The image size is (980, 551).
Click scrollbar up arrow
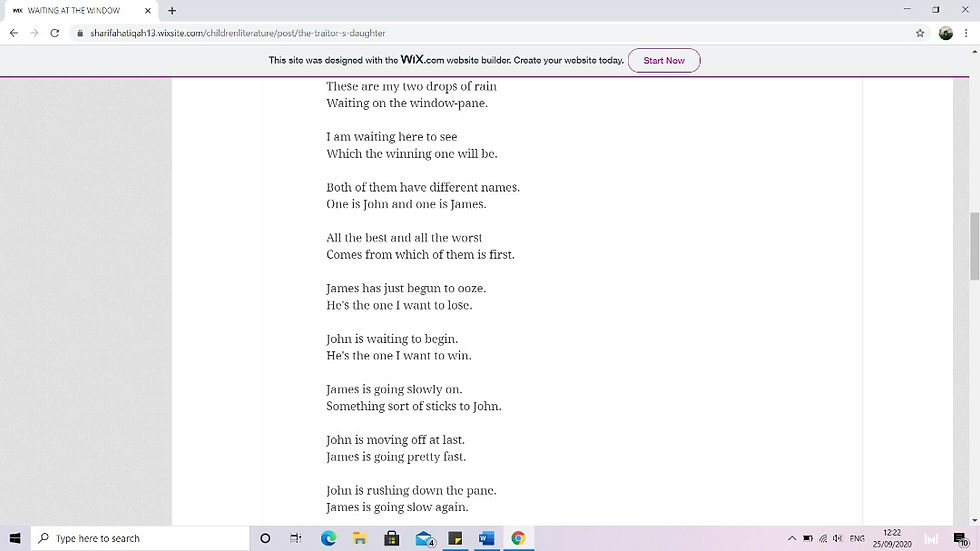click(974, 52)
